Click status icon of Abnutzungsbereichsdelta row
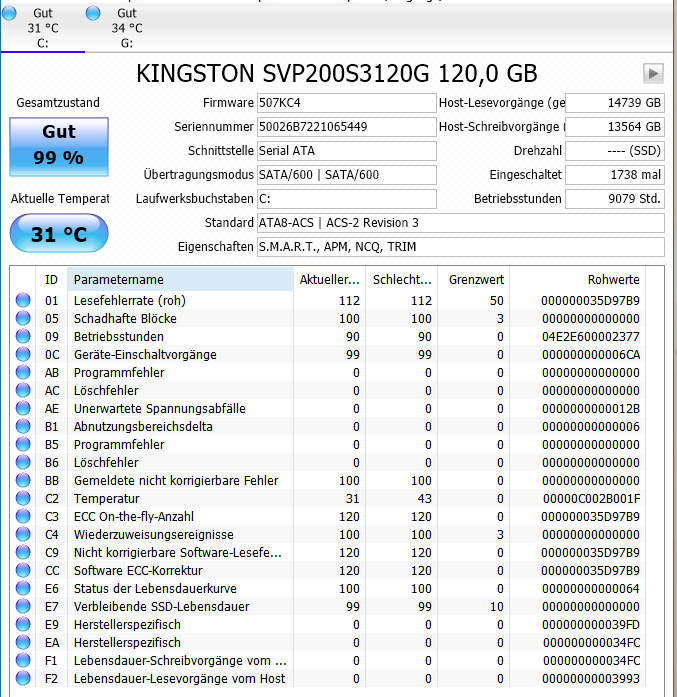Screen dimensions: 677x697 click(23, 426)
